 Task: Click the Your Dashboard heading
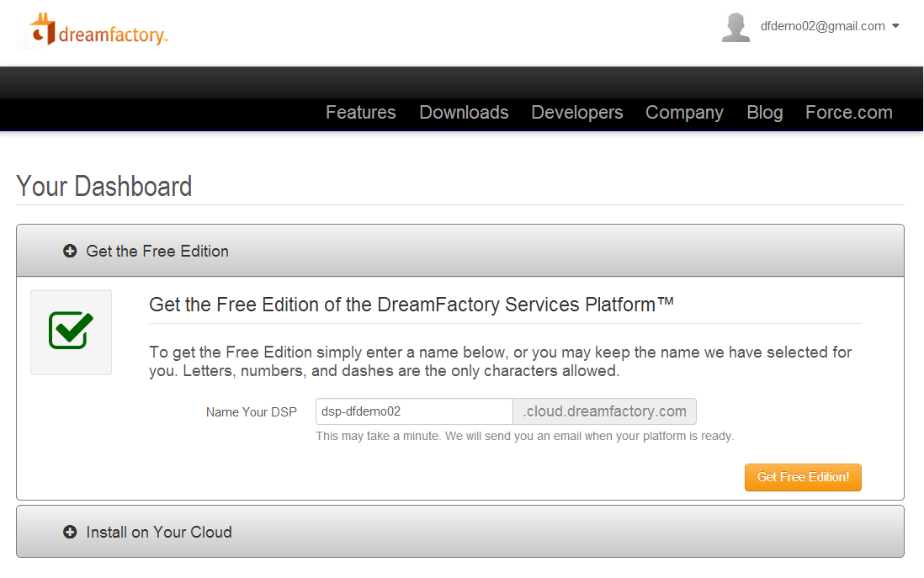(x=104, y=186)
